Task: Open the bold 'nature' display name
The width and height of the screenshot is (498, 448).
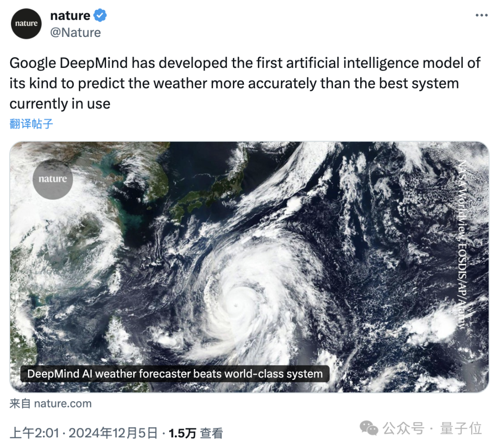Action: click(x=70, y=16)
